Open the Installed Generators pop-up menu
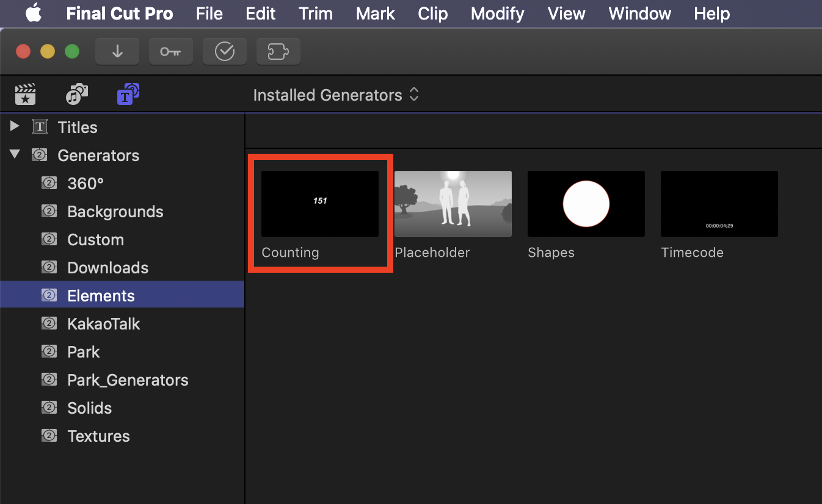 [336, 95]
